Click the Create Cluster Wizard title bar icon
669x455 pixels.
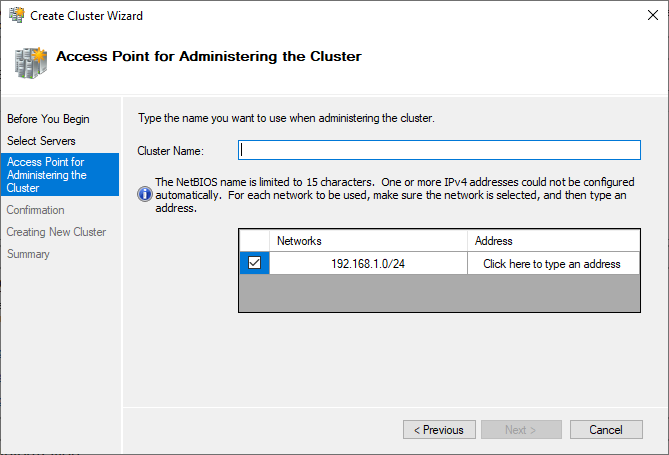coord(17,15)
